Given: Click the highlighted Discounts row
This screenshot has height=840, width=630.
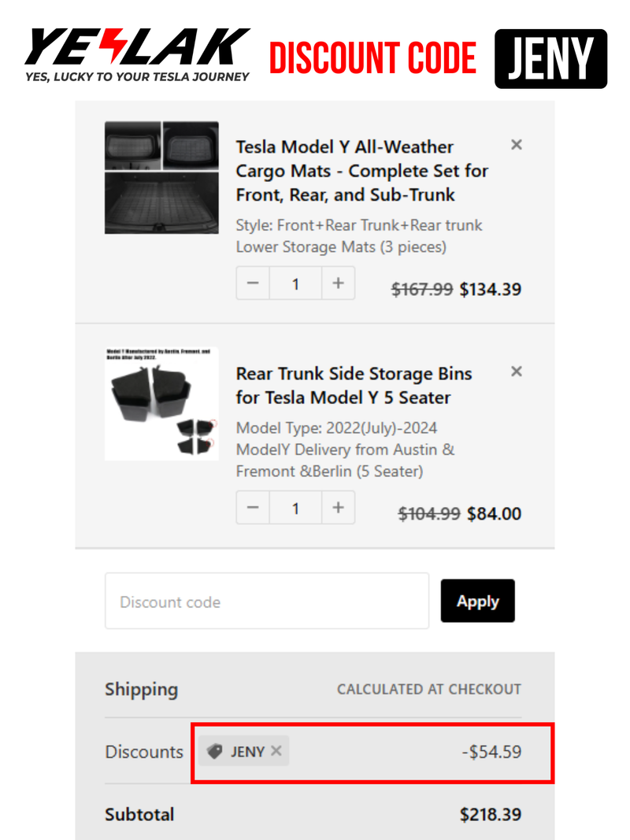Looking at the screenshot, I should point(373,752).
